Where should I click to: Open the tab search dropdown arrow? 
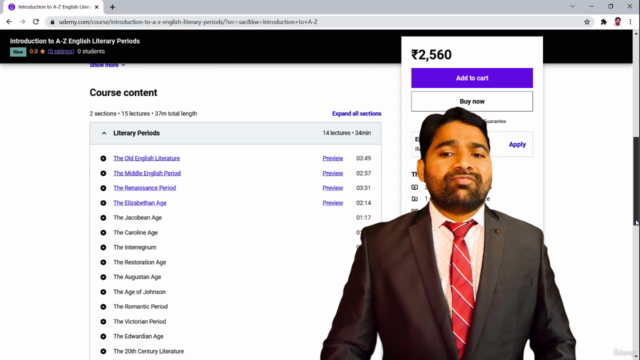pos(573,7)
